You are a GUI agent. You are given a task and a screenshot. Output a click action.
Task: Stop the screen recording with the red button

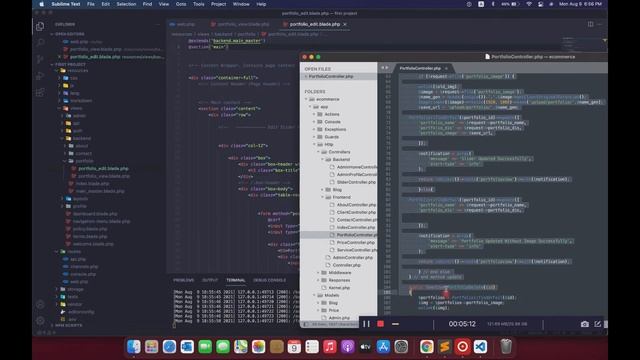click(380, 324)
